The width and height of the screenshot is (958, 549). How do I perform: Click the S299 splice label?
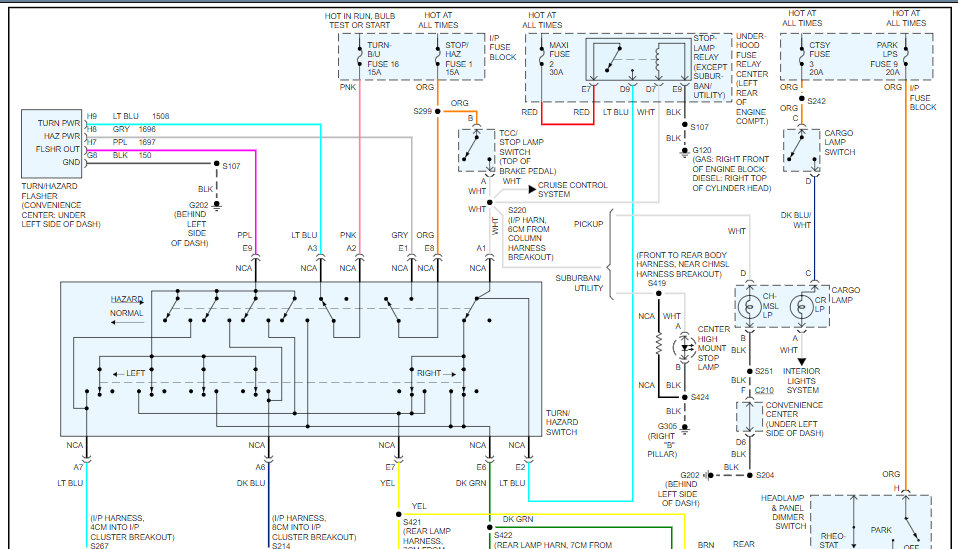422,111
